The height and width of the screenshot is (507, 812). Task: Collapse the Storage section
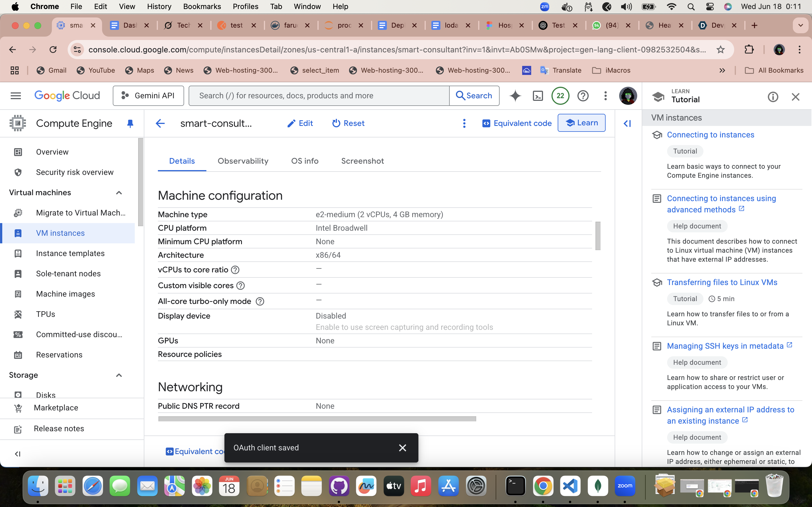point(119,375)
